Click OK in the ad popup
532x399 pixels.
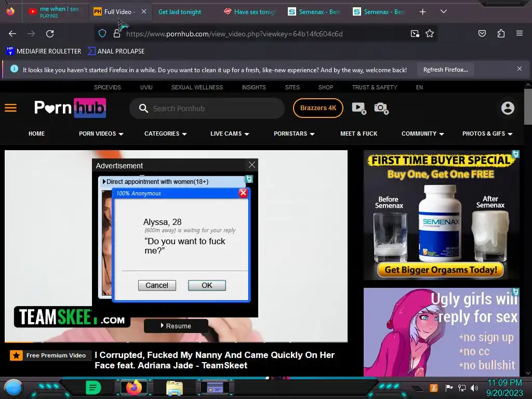coord(207,285)
